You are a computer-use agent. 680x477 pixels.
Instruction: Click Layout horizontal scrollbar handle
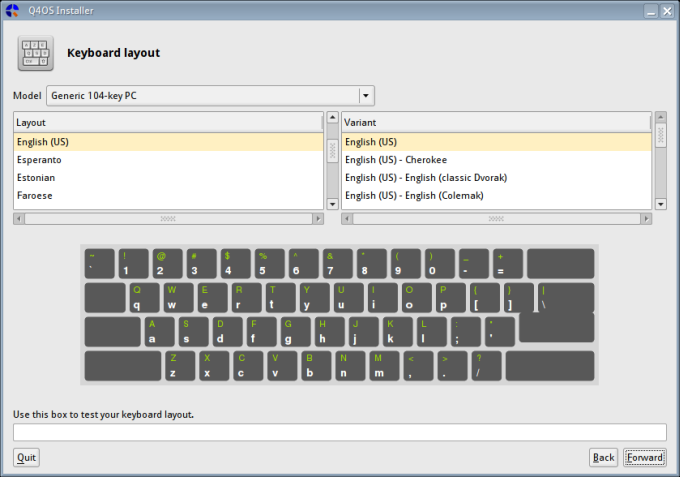pyautogui.click(x=168, y=219)
